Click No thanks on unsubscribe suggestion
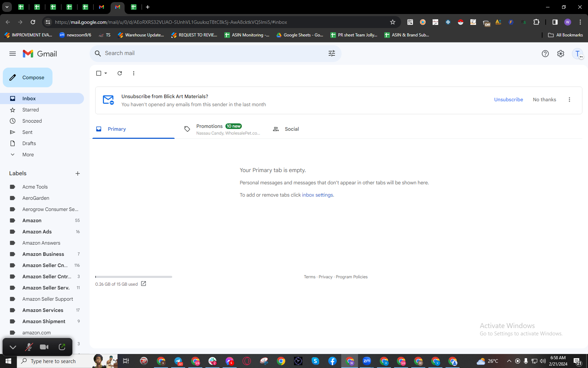The image size is (588, 368). pos(545,100)
